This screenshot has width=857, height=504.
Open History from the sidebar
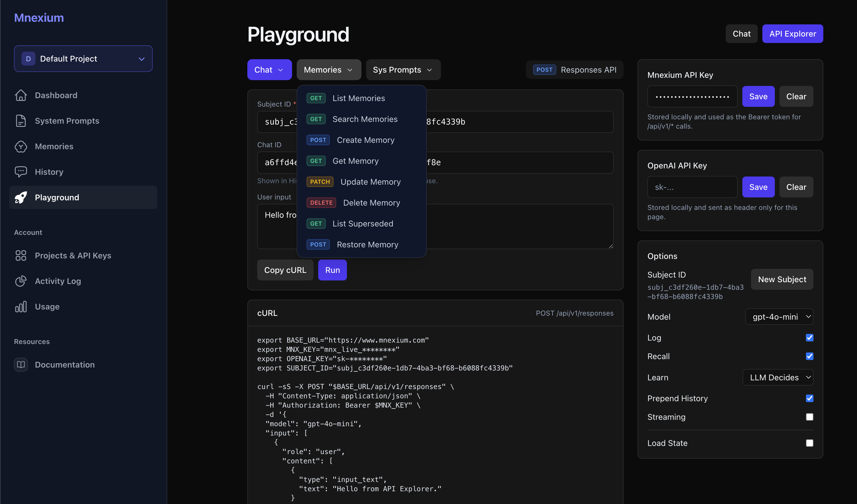(x=49, y=172)
